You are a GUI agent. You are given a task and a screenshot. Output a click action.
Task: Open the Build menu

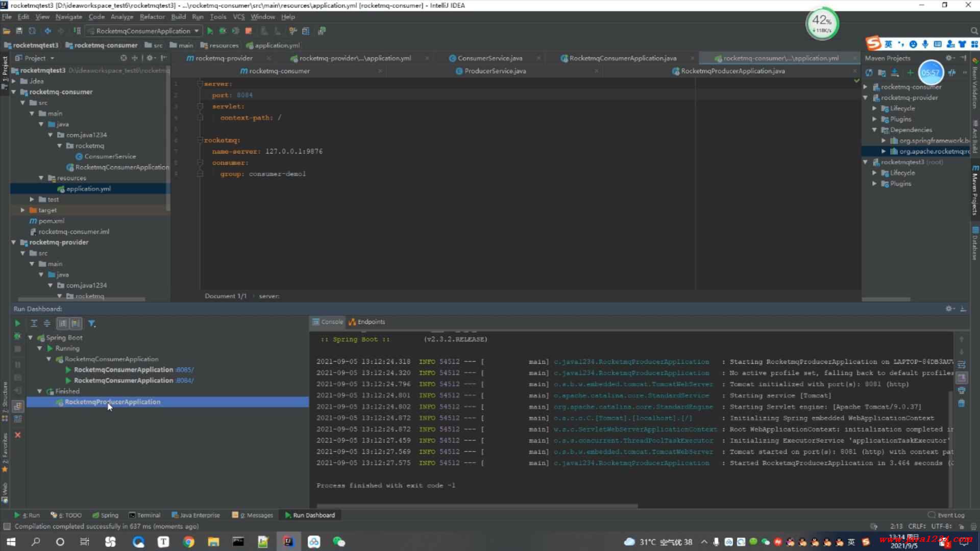178,17
